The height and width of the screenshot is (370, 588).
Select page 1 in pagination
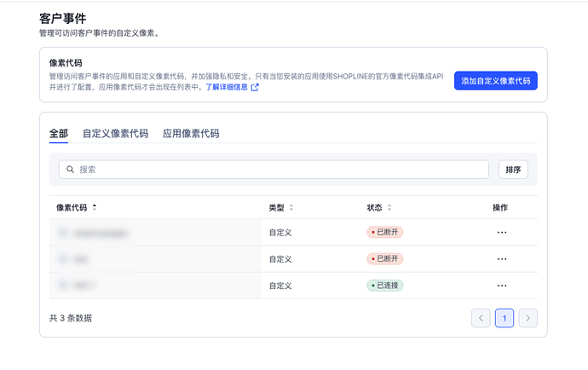coord(504,318)
